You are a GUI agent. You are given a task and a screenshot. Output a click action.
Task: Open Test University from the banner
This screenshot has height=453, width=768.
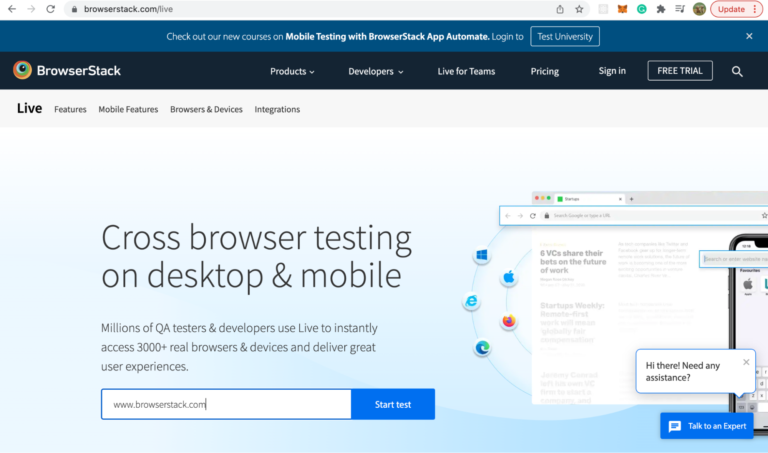(565, 36)
